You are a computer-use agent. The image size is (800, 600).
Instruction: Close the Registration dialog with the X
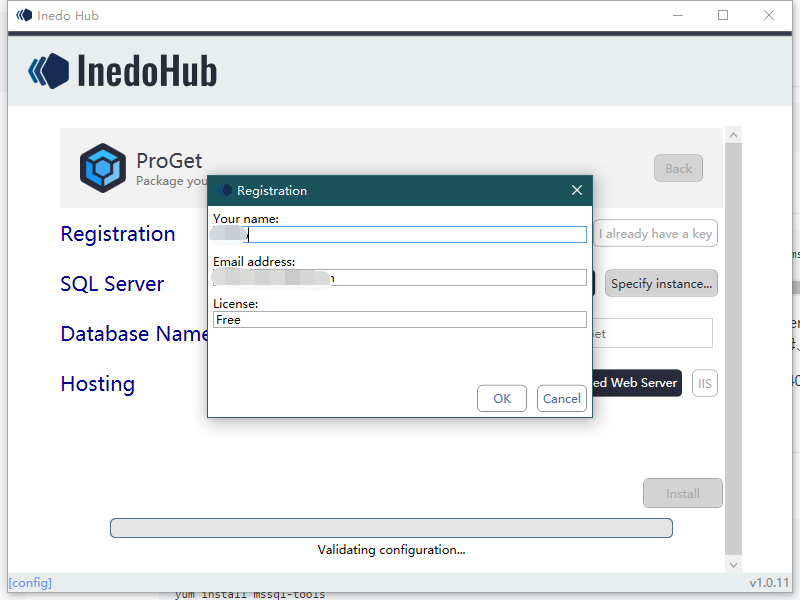(x=577, y=190)
